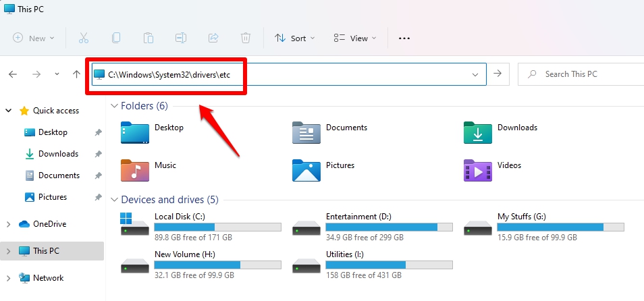Select Network in navigation pane
The height and width of the screenshot is (301, 644).
[x=49, y=278]
